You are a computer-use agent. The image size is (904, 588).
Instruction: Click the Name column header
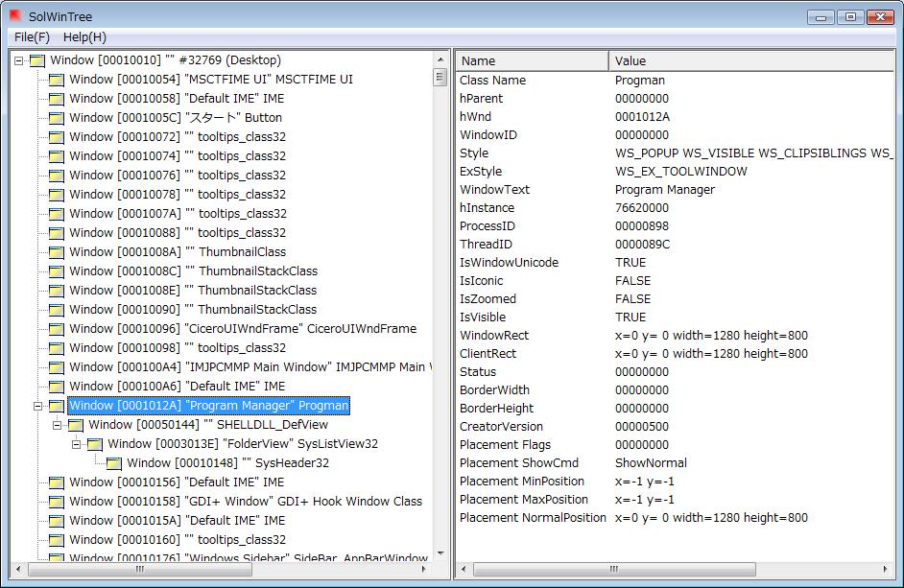(x=533, y=61)
